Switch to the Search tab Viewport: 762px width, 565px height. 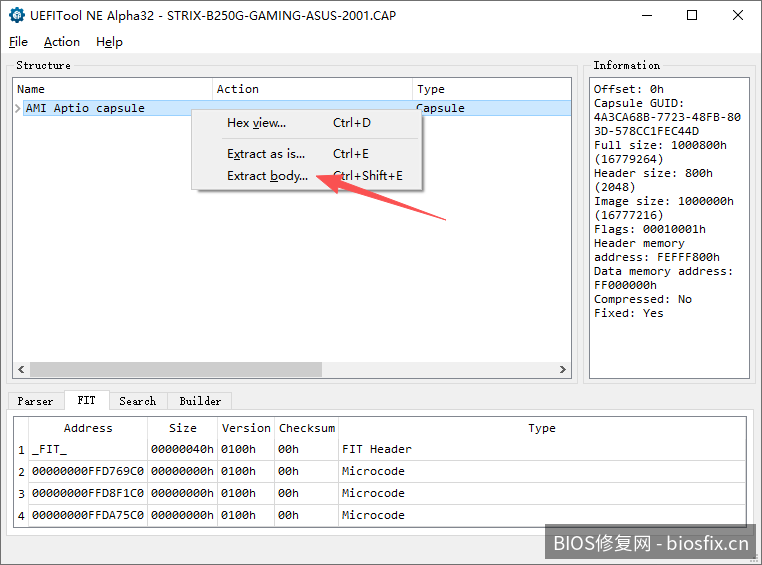tap(137, 401)
